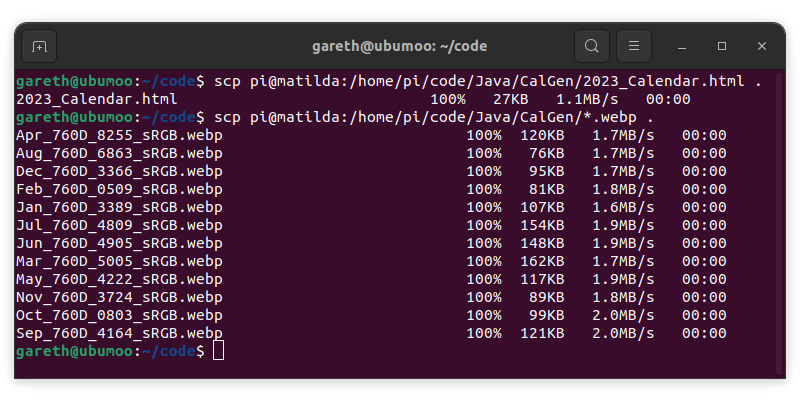This screenshot has width=800, height=407.
Task: Click the Sep_760D_4164_sRGB.webp filename
Action: (119, 334)
